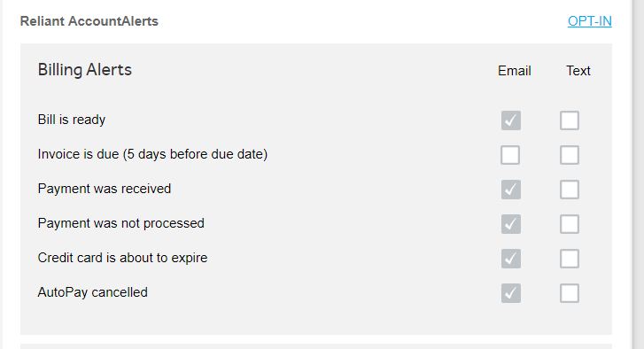The height and width of the screenshot is (349, 644).
Task: Click the Billing Alerts heading
Action: [x=85, y=70]
